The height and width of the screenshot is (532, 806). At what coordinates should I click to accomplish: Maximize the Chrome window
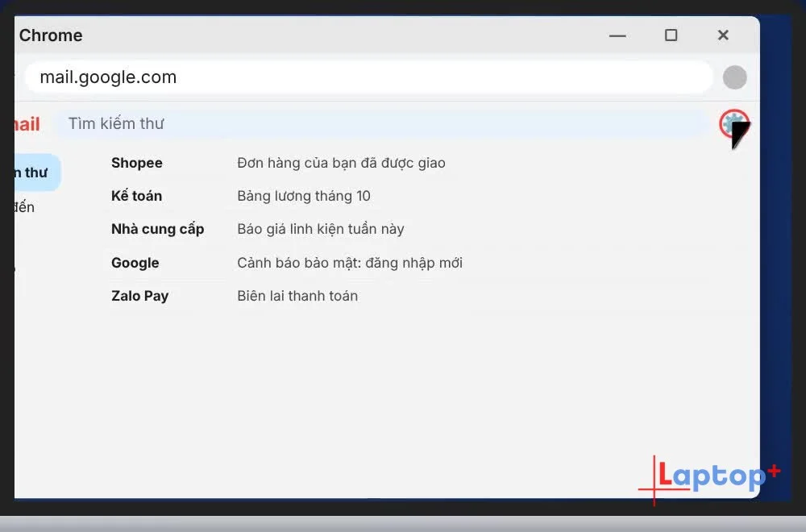(x=671, y=35)
